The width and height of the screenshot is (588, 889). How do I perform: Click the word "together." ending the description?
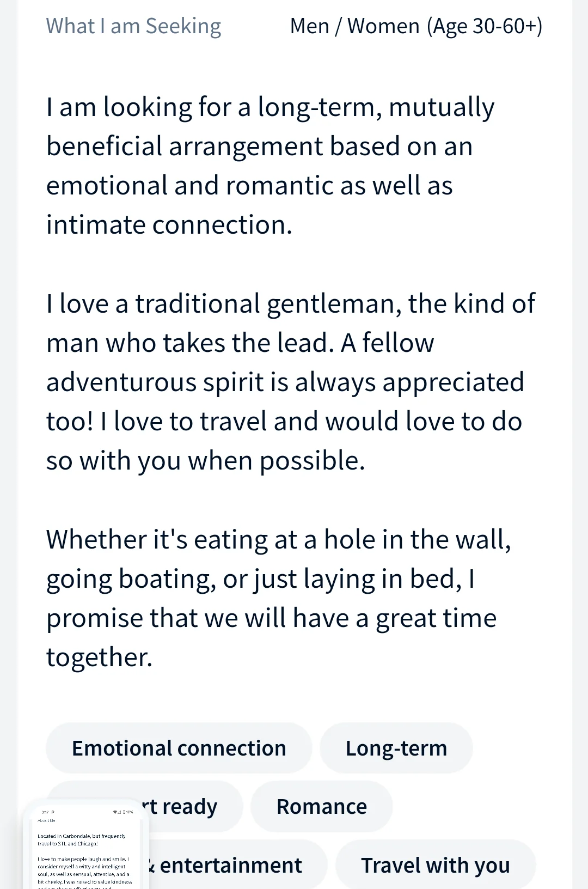(x=99, y=657)
